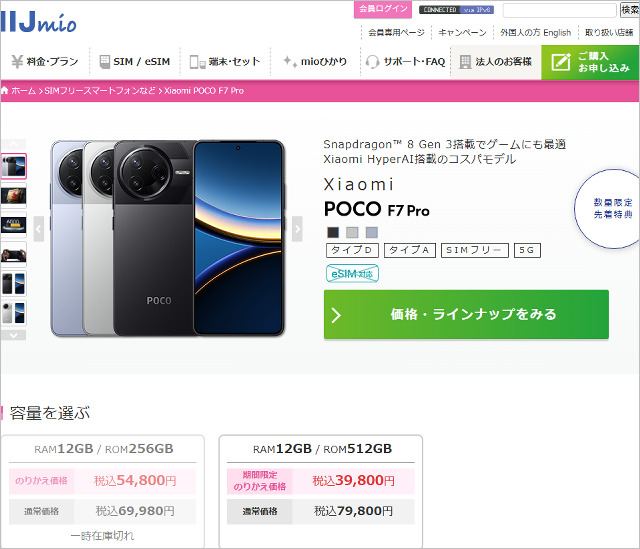Select the second product thumbnail image

[x=14, y=194]
